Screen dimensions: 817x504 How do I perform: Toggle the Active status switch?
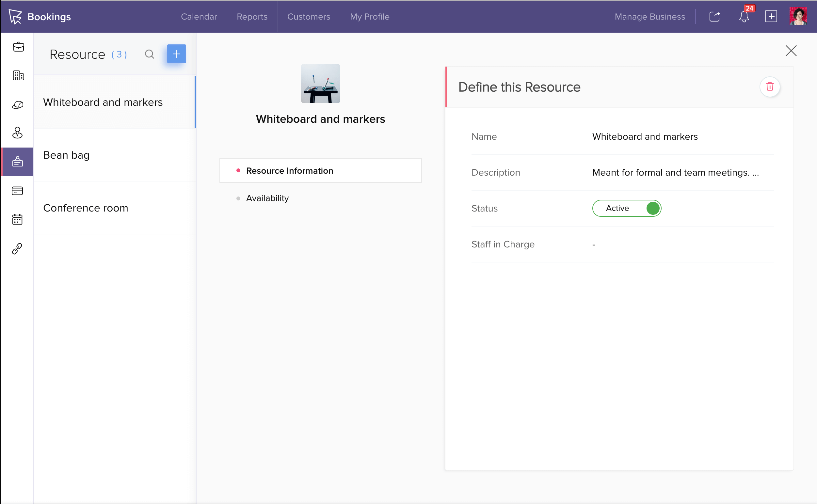click(627, 208)
